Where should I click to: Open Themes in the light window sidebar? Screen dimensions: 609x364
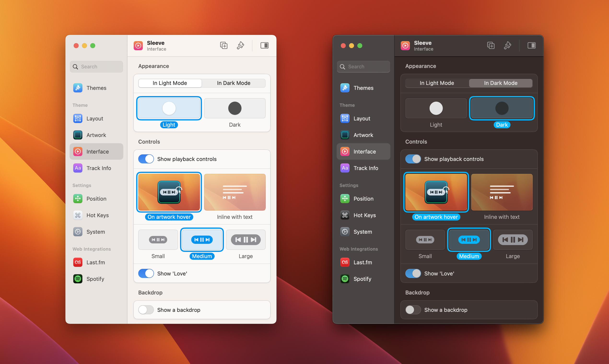point(96,88)
